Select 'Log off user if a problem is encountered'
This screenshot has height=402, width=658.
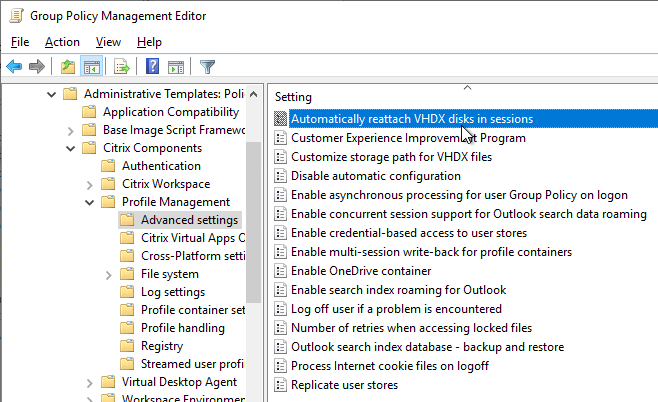[x=396, y=309]
